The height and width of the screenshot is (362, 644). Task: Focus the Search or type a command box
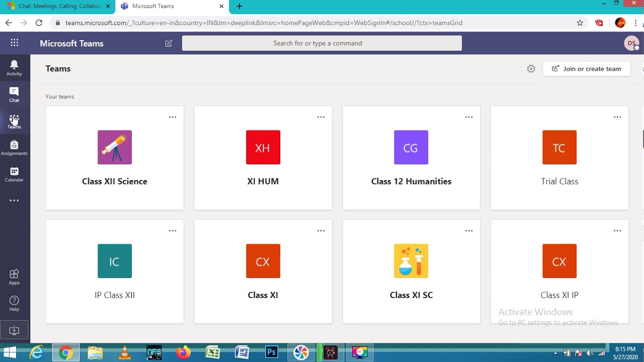coord(322,43)
